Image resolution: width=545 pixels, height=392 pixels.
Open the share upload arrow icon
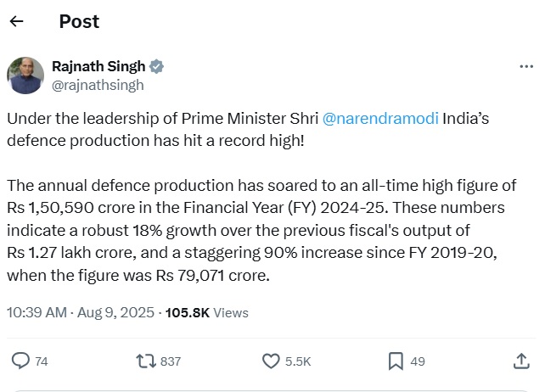point(521,361)
